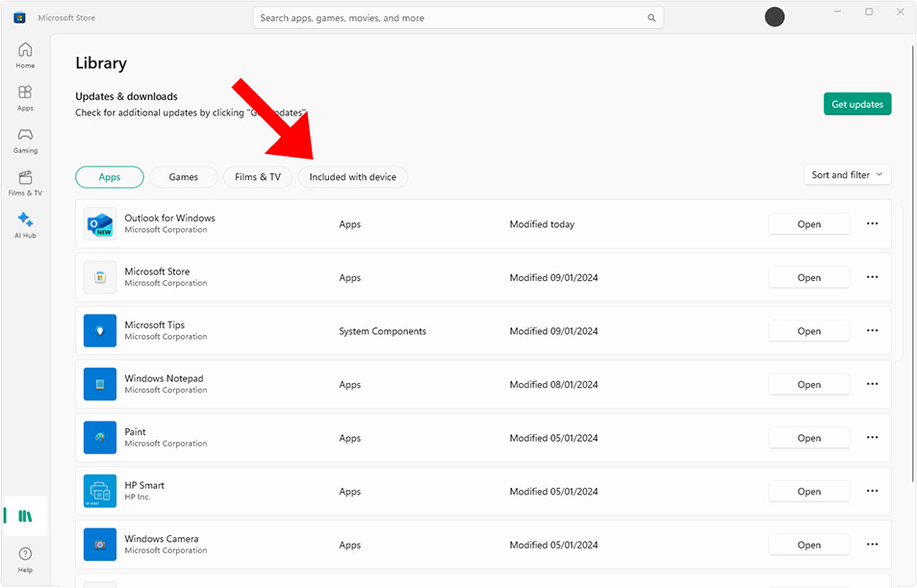
Task: Open more options for Outlook for Windows
Action: click(x=872, y=224)
